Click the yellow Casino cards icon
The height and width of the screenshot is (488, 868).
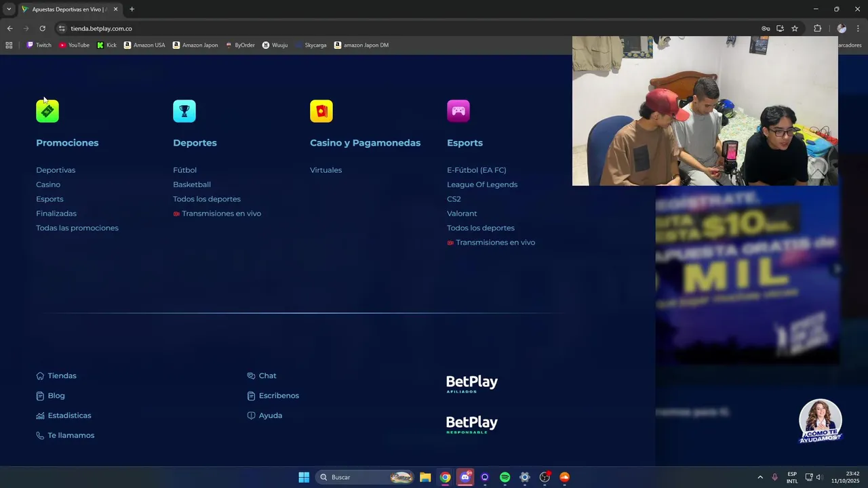[321, 111]
